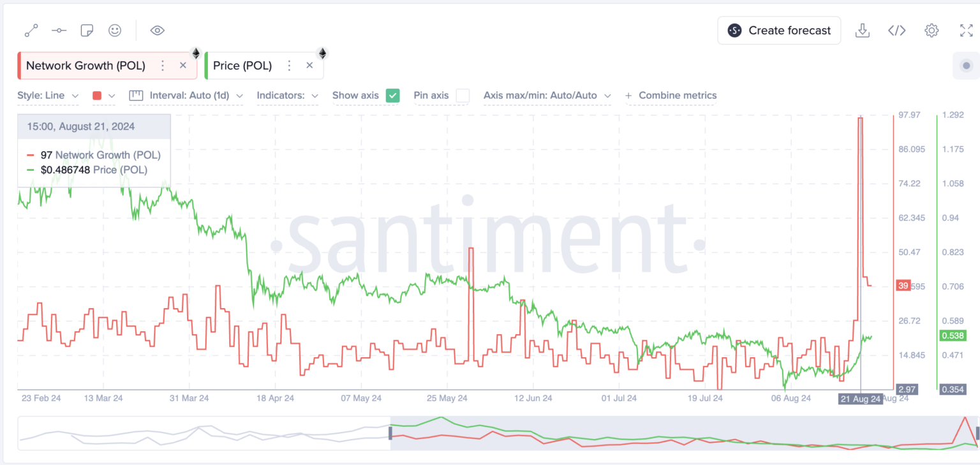The height and width of the screenshot is (465, 980).
Task: Open the embed code icon
Action: point(897,30)
